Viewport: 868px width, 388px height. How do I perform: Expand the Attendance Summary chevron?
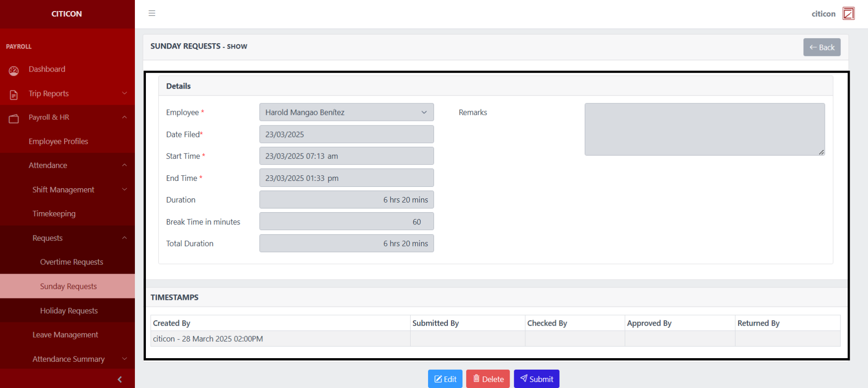click(x=124, y=359)
